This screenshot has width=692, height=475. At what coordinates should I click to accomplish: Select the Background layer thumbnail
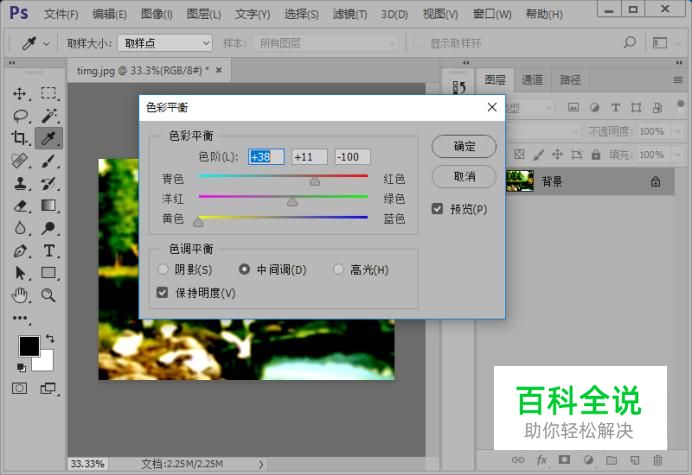[x=520, y=181]
